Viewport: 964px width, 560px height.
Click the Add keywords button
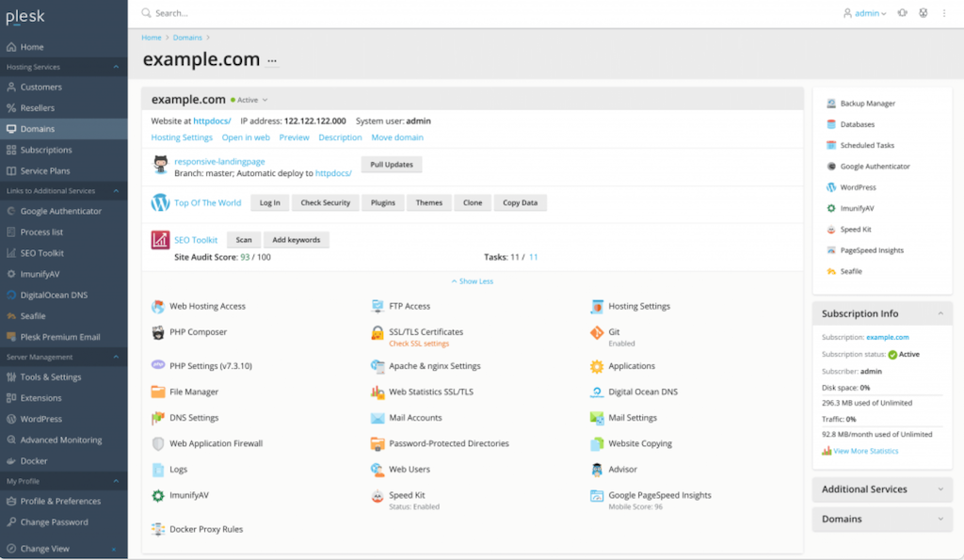click(x=297, y=240)
